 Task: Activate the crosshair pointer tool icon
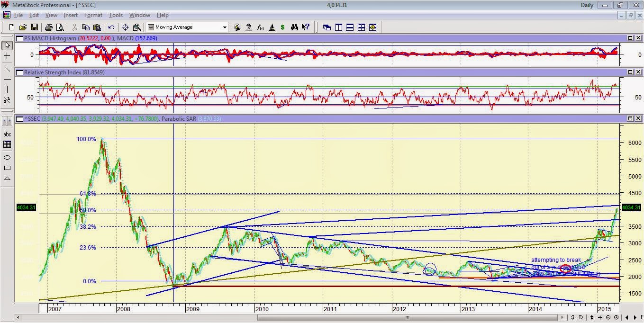(126, 27)
